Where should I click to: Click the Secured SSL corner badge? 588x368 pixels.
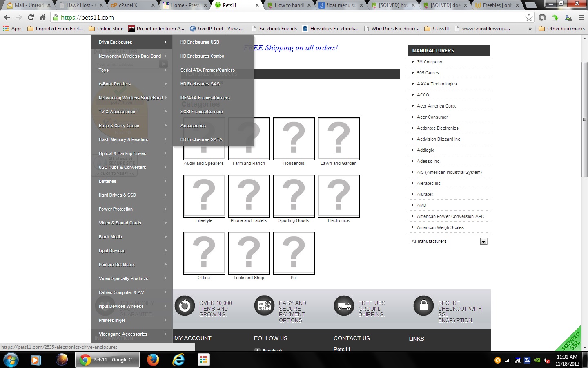[570, 340]
